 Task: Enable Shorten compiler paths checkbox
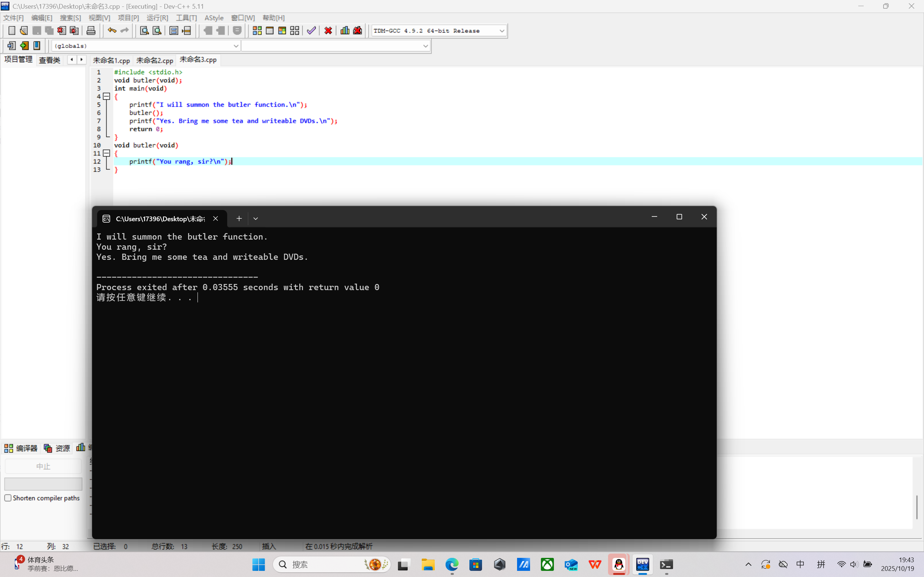coord(8,498)
